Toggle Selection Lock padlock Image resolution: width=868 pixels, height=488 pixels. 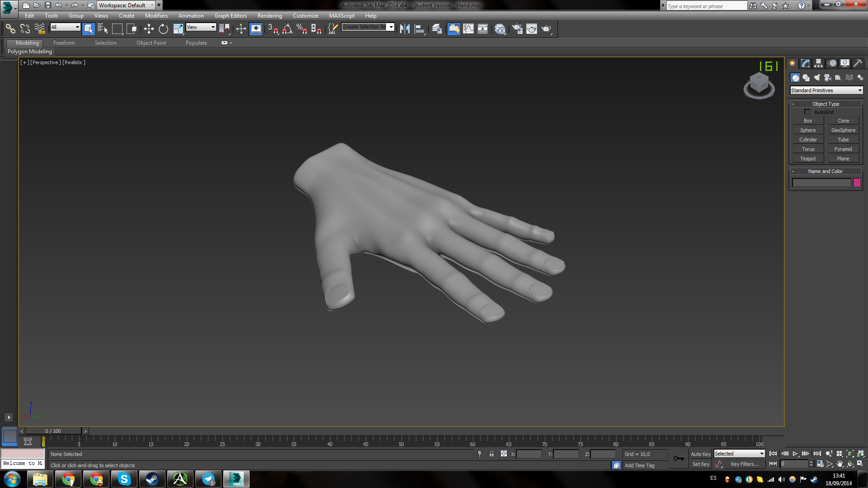click(491, 454)
